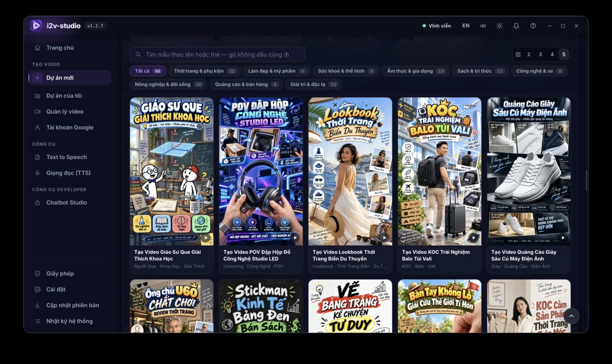Filter by Công nghệ & xe
Viewport: 612px width, 364px height.
click(x=539, y=71)
